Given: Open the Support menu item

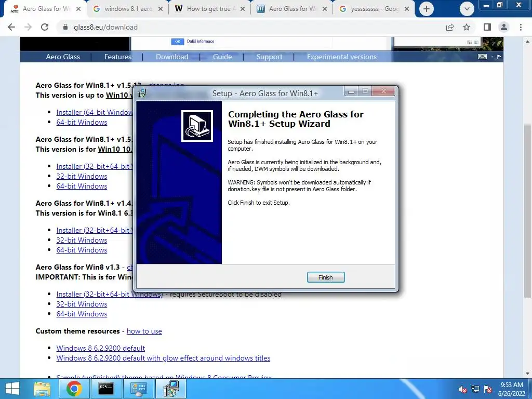Looking at the screenshot, I should [269, 57].
